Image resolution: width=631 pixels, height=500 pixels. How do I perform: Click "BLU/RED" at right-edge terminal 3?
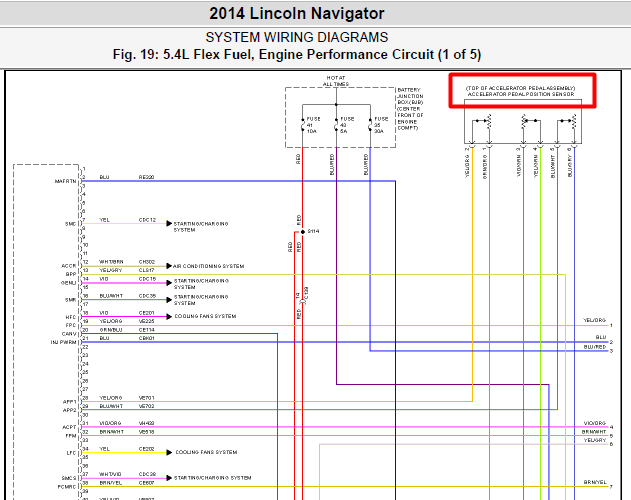pyautogui.click(x=595, y=347)
